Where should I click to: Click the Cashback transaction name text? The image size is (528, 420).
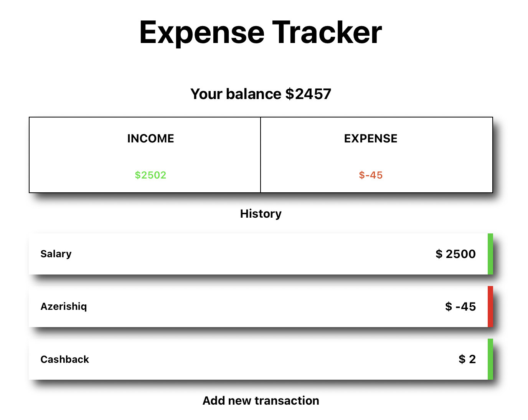click(64, 359)
